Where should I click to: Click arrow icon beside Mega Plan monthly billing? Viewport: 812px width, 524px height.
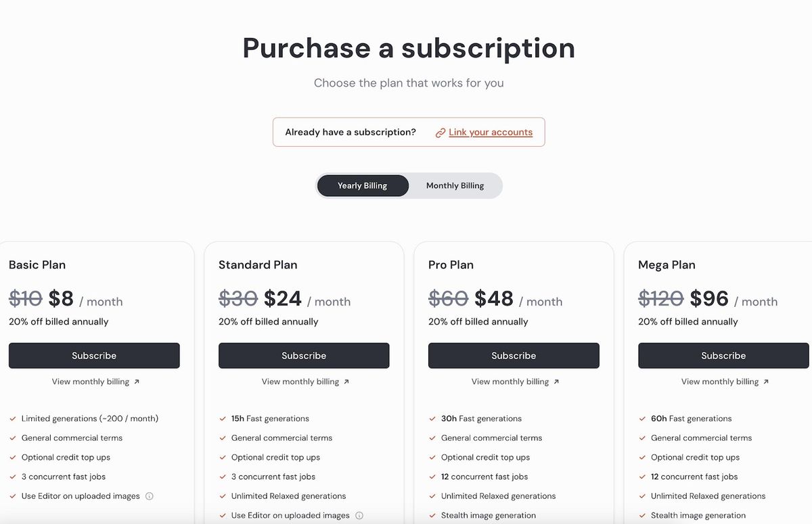pyautogui.click(x=766, y=381)
